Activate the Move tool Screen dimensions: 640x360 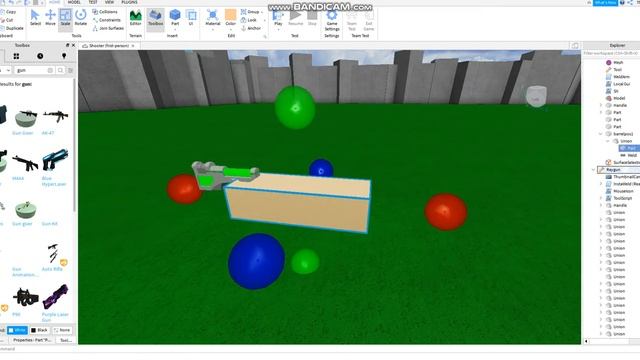(50, 18)
